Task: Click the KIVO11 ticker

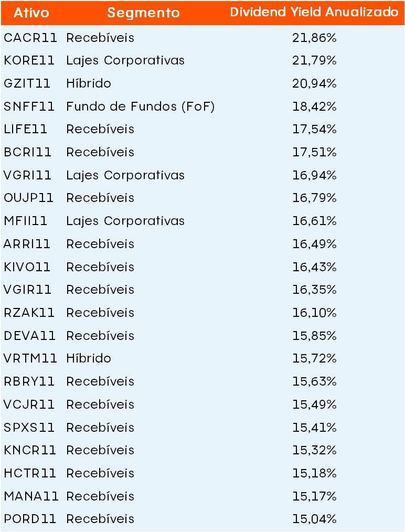Action: coord(27,267)
